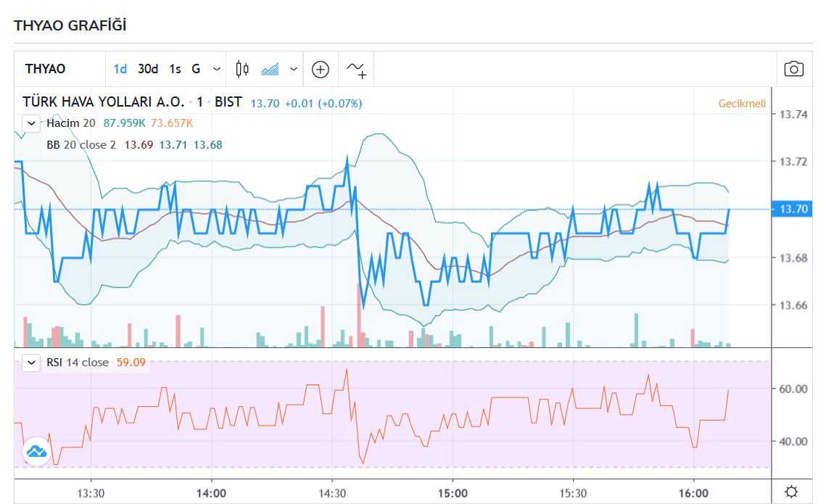Collapse the main chart indicator legend

pyautogui.click(x=32, y=124)
